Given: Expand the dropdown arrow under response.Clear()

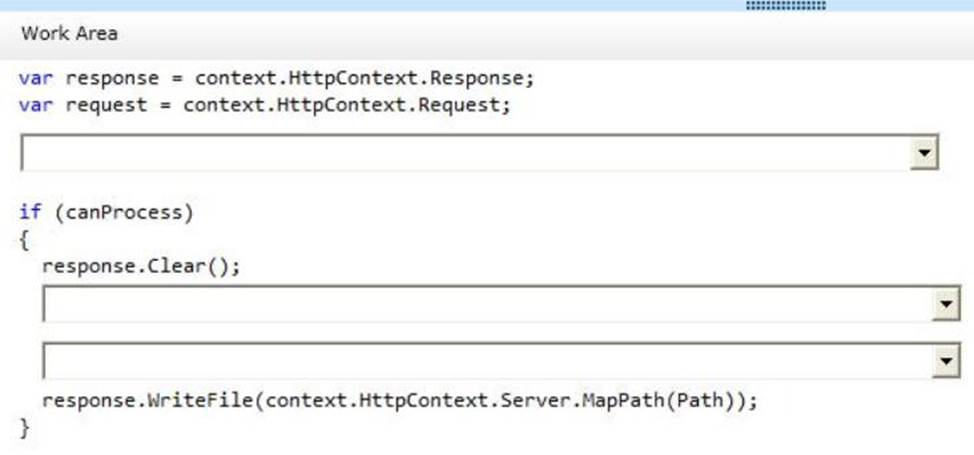Looking at the screenshot, I should [945, 305].
